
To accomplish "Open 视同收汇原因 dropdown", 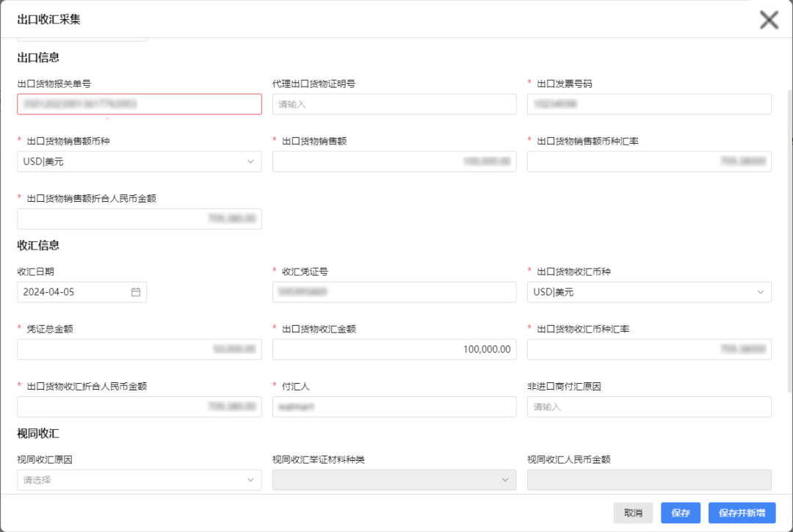I will [140, 480].
